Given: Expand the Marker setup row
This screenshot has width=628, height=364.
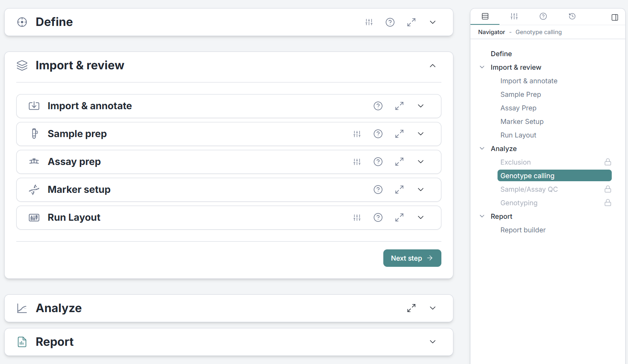Looking at the screenshot, I should click(420, 189).
